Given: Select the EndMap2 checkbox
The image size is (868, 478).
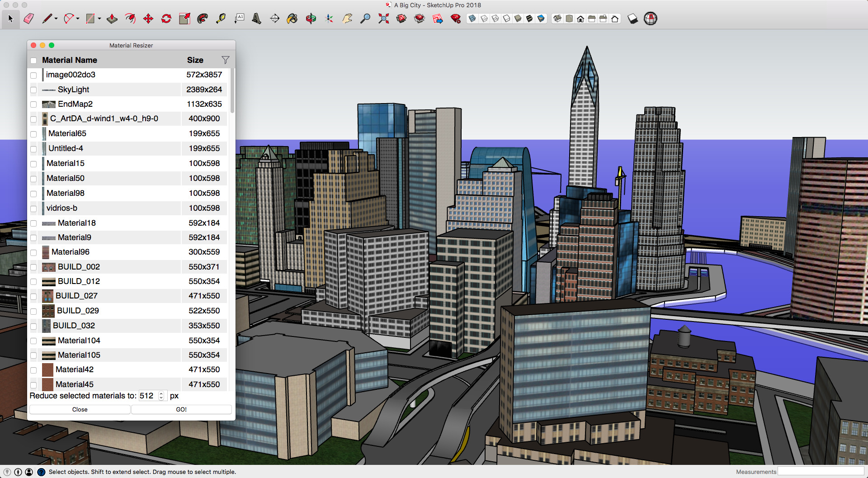Looking at the screenshot, I should [x=33, y=104].
